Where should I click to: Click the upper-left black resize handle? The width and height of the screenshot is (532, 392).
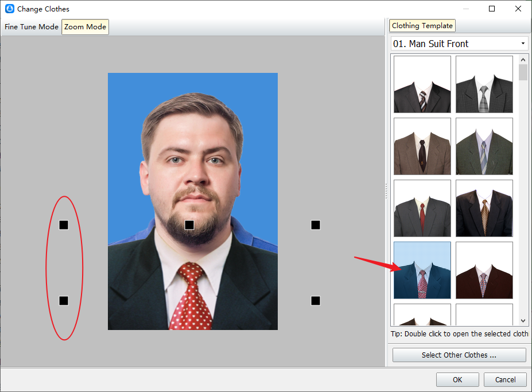tap(64, 225)
